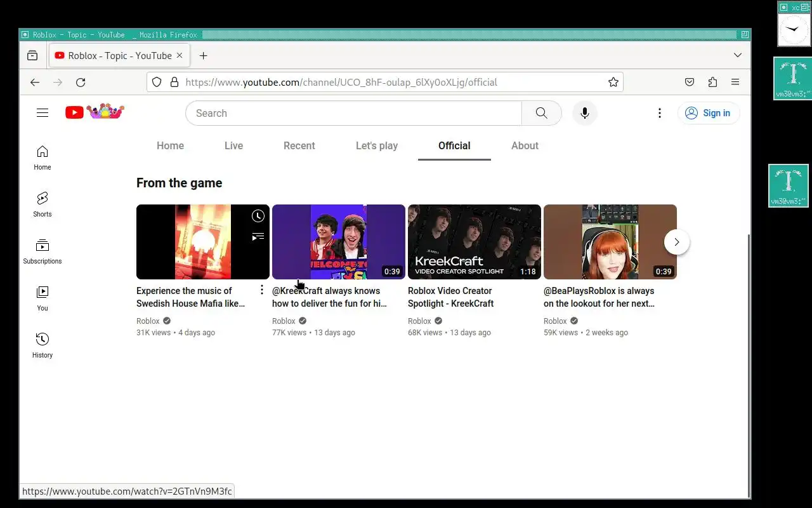Image resolution: width=812 pixels, height=508 pixels.
Task: Open the Firefox extensions puzzle icon
Action: [712, 83]
